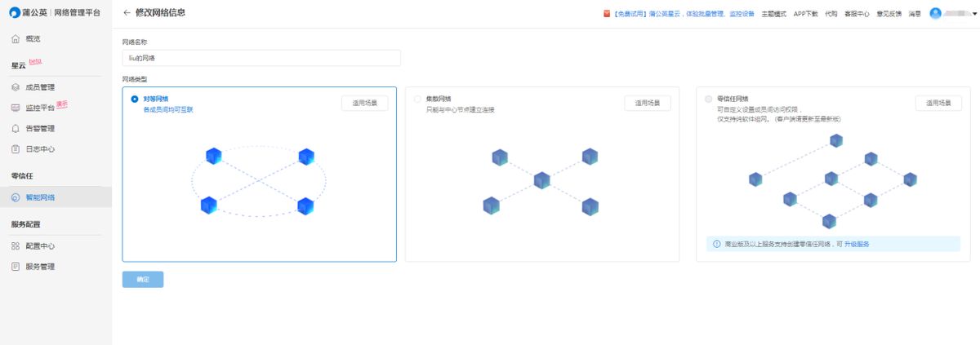Open 主题模式 in the top bar
The image size is (980, 345).
(773, 13)
